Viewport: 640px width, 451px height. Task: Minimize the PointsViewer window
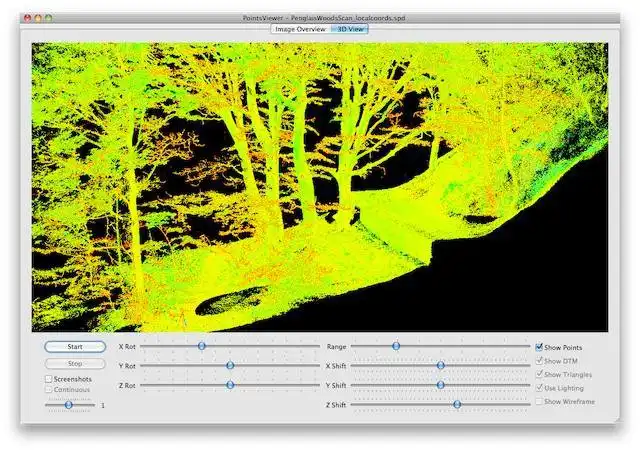click(x=38, y=18)
